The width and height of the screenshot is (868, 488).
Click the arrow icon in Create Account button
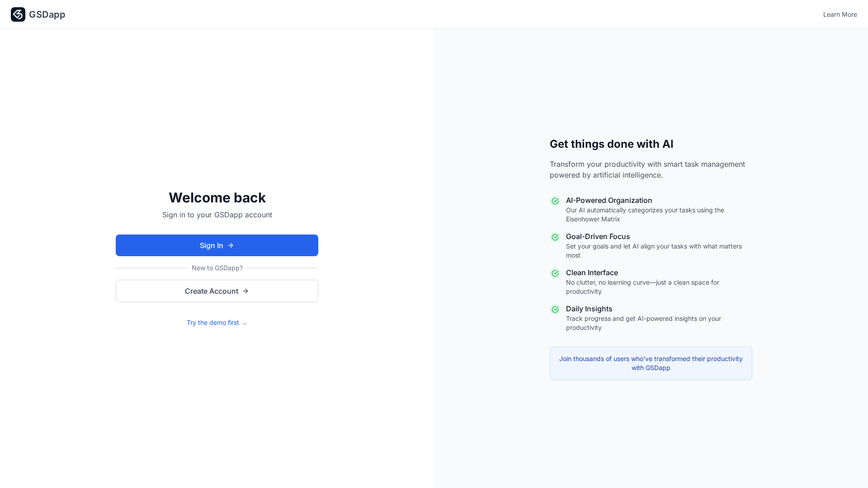[x=245, y=291]
